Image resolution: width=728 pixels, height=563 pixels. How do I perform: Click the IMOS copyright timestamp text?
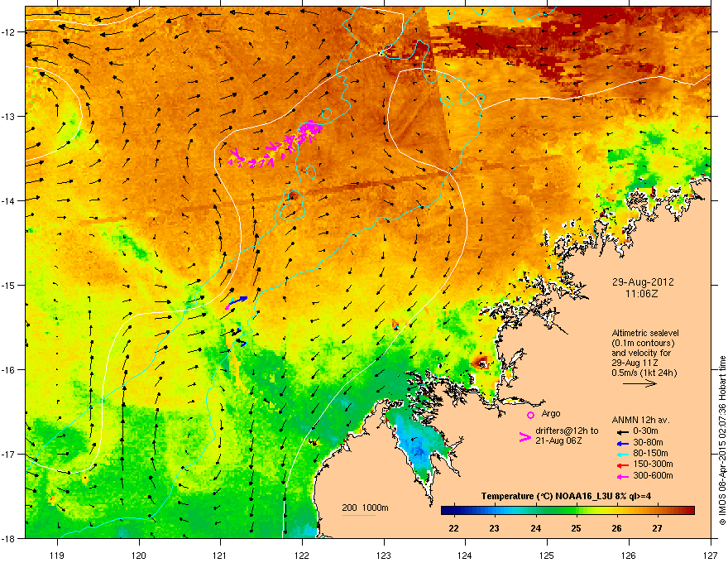(x=722, y=440)
